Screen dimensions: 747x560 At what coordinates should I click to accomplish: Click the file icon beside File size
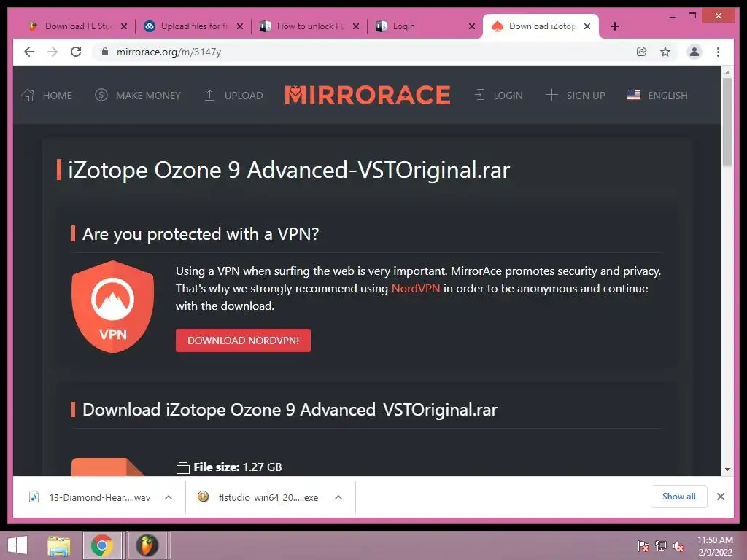pos(183,467)
